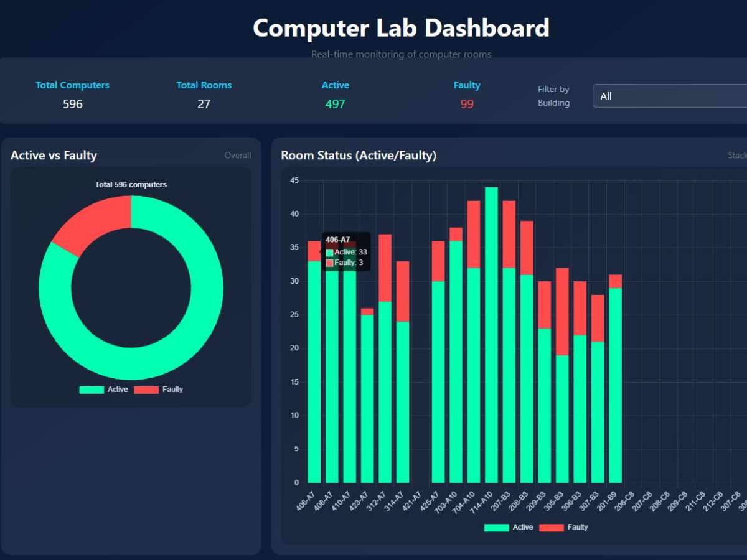Click the Faulty count value 99
Viewport: 747px width, 560px height.
[467, 104]
